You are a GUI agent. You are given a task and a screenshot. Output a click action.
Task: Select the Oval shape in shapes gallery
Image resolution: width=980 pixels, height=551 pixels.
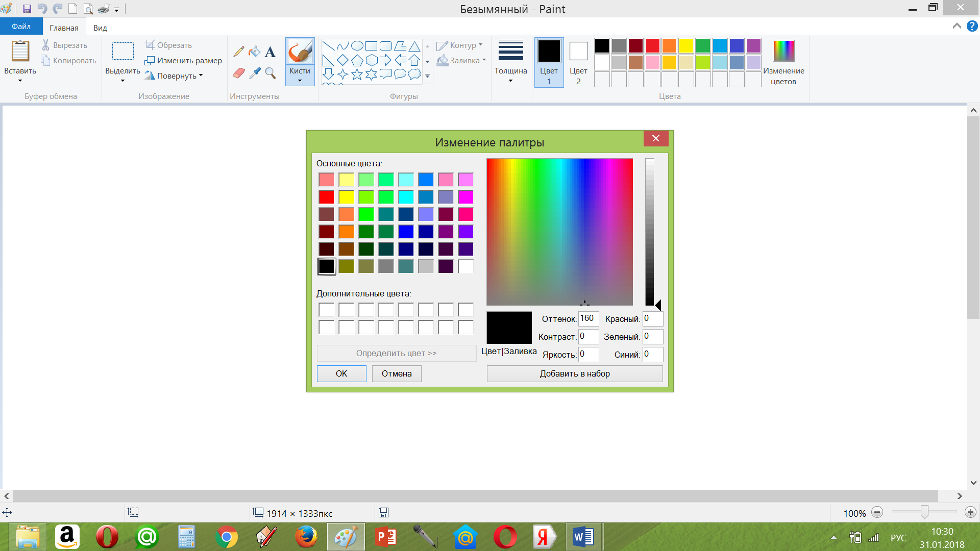click(x=357, y=46)
